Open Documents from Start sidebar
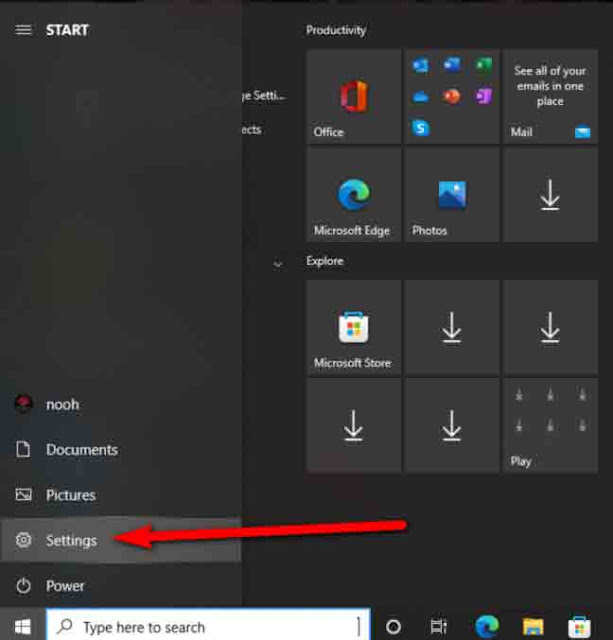The image size is (613, 640). 121,449
